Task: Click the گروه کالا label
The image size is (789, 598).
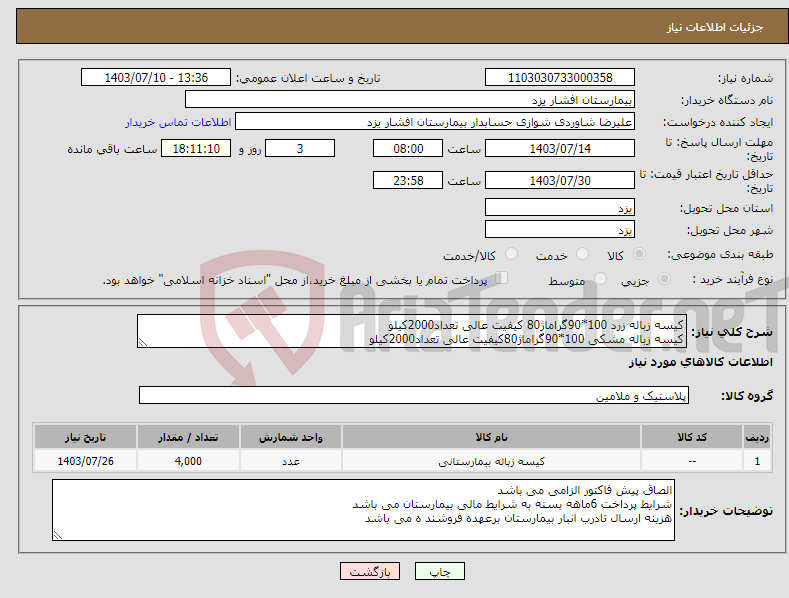Action: [747, 396]
